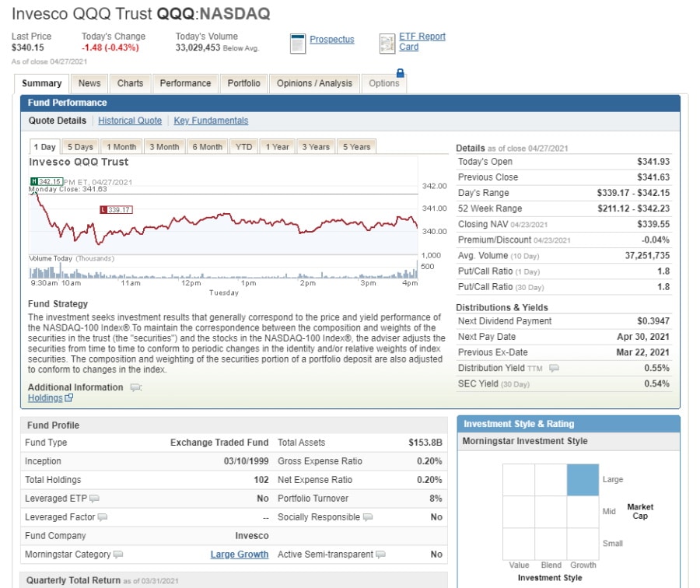Select the YTD chart range
The image size is (700, 588).
[243, 147]
